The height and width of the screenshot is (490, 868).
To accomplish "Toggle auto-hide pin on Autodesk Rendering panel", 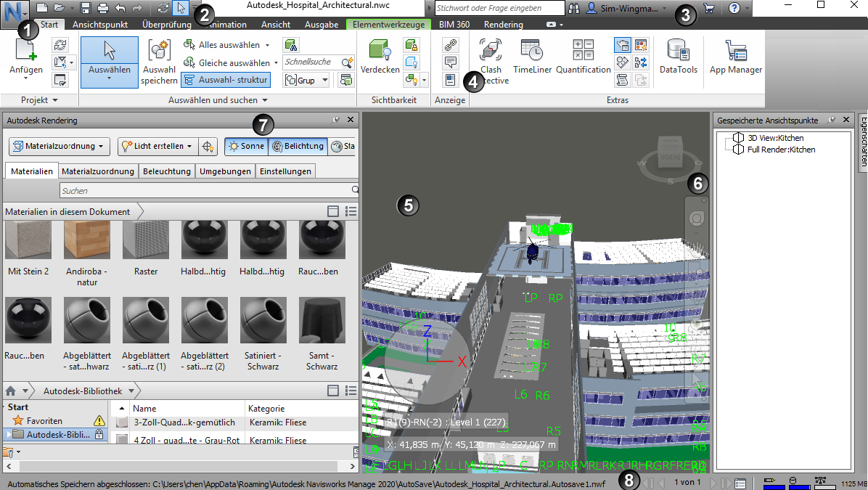I will click(x=335, y=120).
